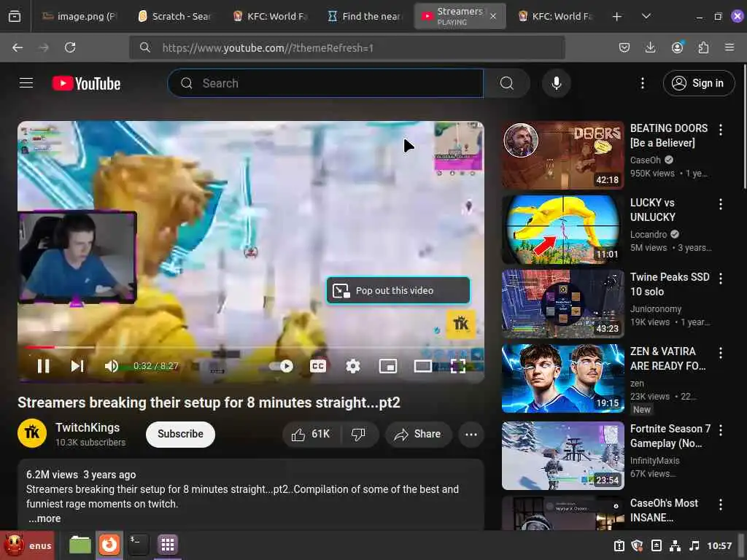Open options for BEATING DOORS video
Screen dimensions: 747x560
(x=720, y=130)
